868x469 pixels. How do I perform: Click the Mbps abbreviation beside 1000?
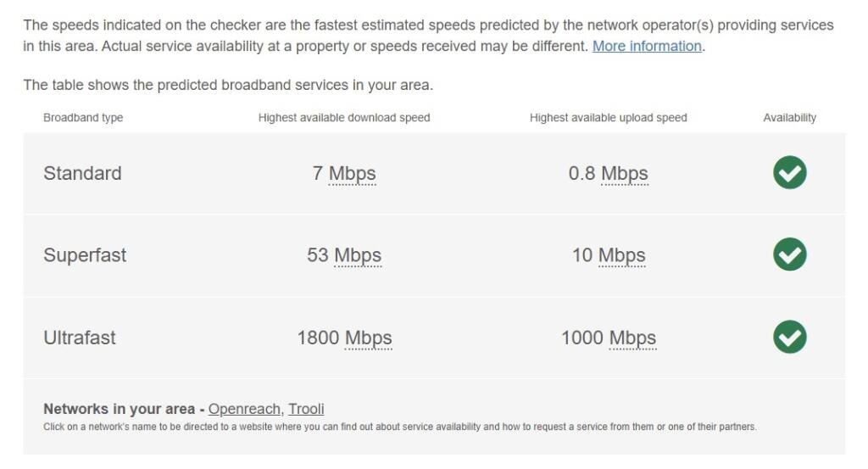[x=632, y=338]
